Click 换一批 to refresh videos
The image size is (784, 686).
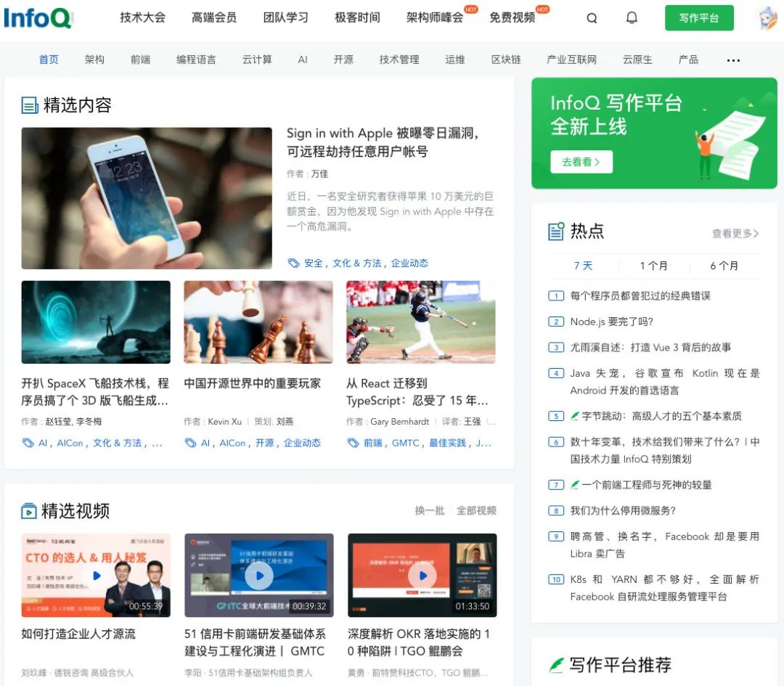pos(430,510)
